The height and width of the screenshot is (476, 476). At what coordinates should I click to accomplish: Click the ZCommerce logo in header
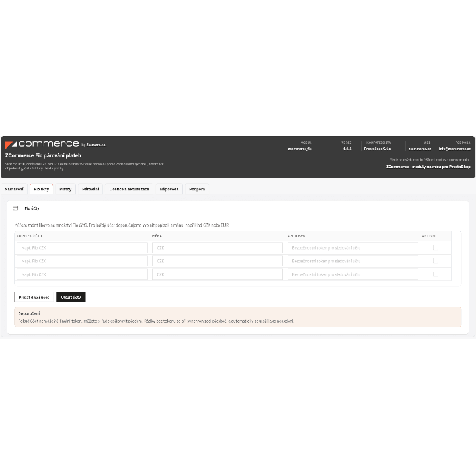point(42,145)
